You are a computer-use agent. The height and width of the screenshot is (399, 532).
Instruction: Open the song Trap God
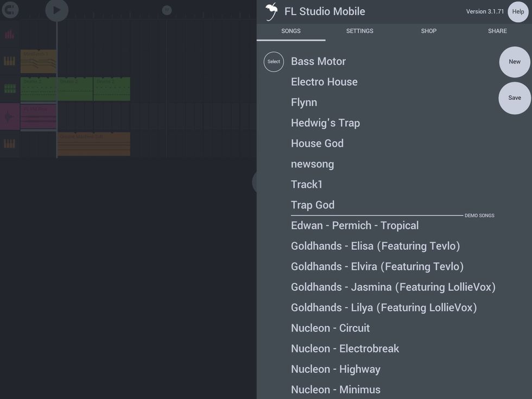pyautogui.click(x=313, y=205)
